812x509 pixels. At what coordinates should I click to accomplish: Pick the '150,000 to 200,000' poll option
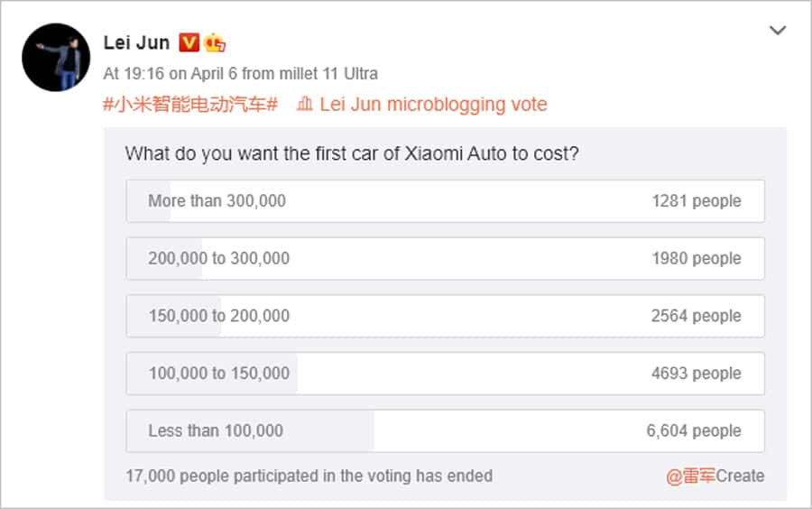tap(445, 316)
